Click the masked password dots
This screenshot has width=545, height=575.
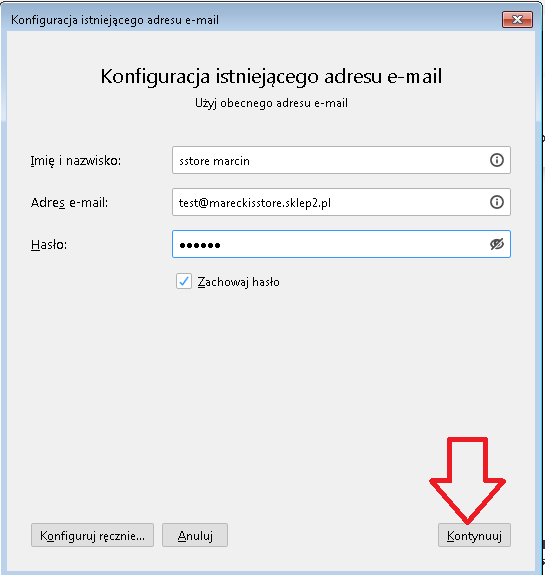[200, 245]
